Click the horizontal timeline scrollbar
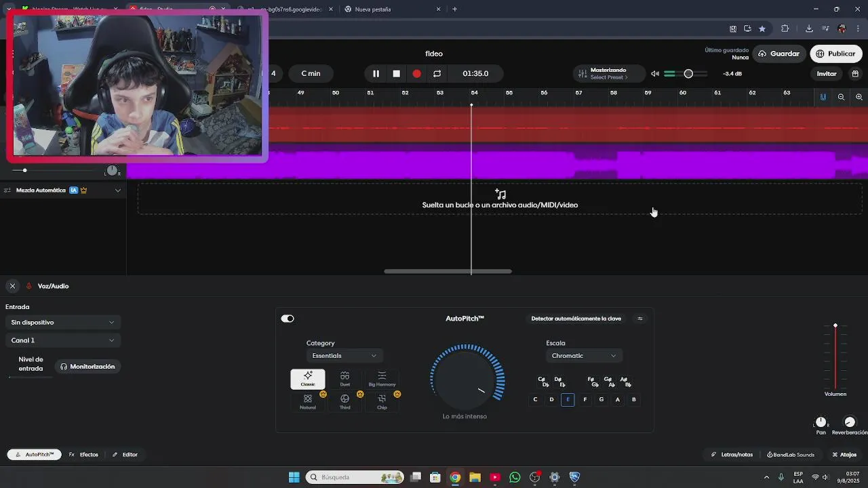868x488 pixels. pyautogui.click(x=448, y=271)
